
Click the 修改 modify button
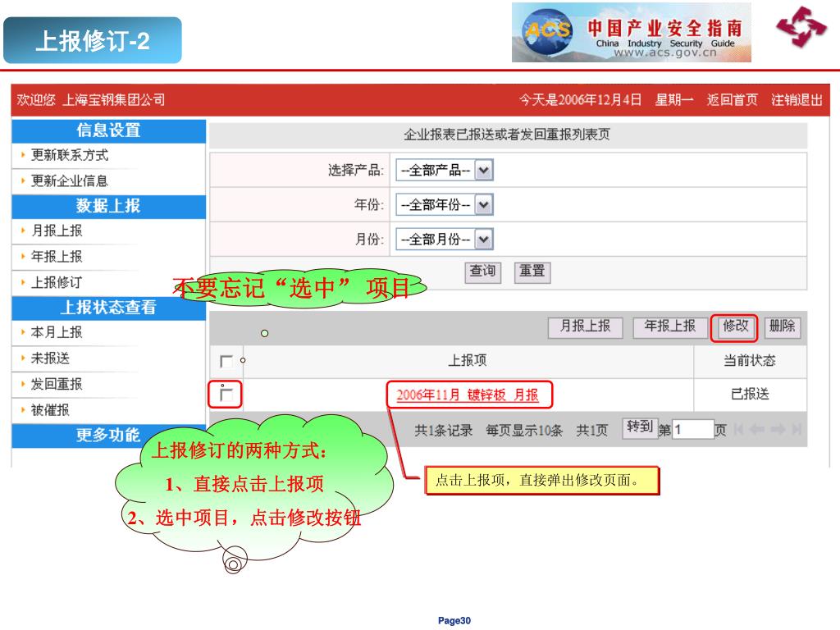click(x=735, y=326)
